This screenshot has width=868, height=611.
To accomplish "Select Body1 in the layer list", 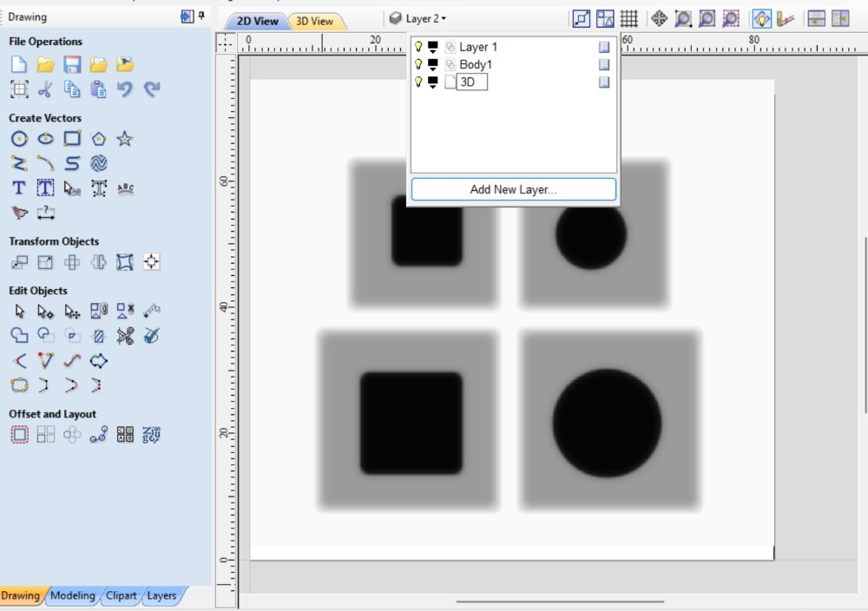I will pyautogui.click(x=476, y=65).
